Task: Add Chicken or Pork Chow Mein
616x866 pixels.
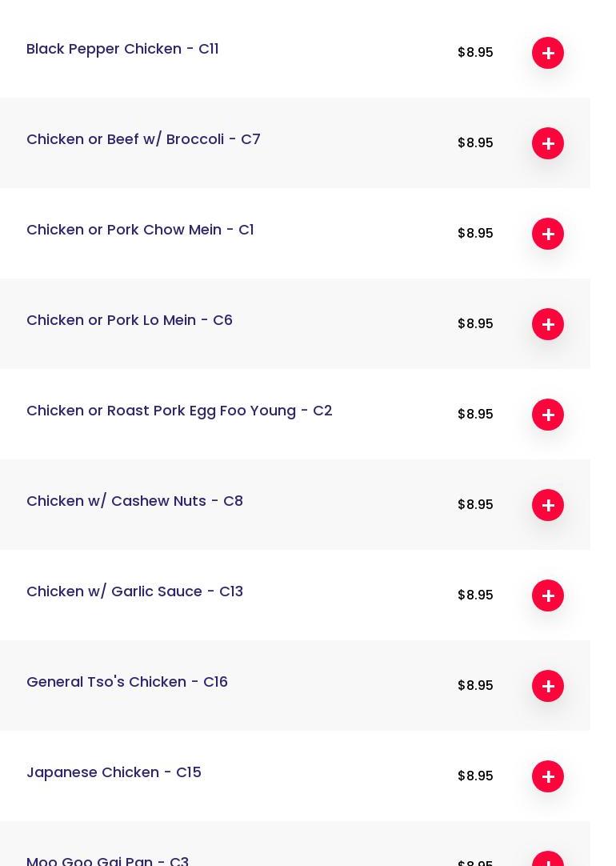Action: [548, 234]
